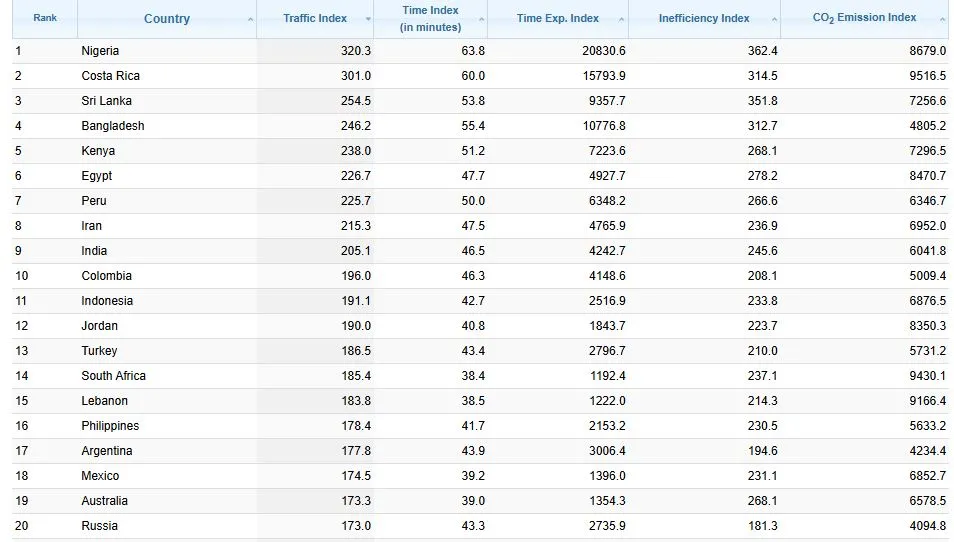Click Argentina's Time Exp. Index value 3006.4
The height and width of the screenshot is (542, 954).
(607, 451)
